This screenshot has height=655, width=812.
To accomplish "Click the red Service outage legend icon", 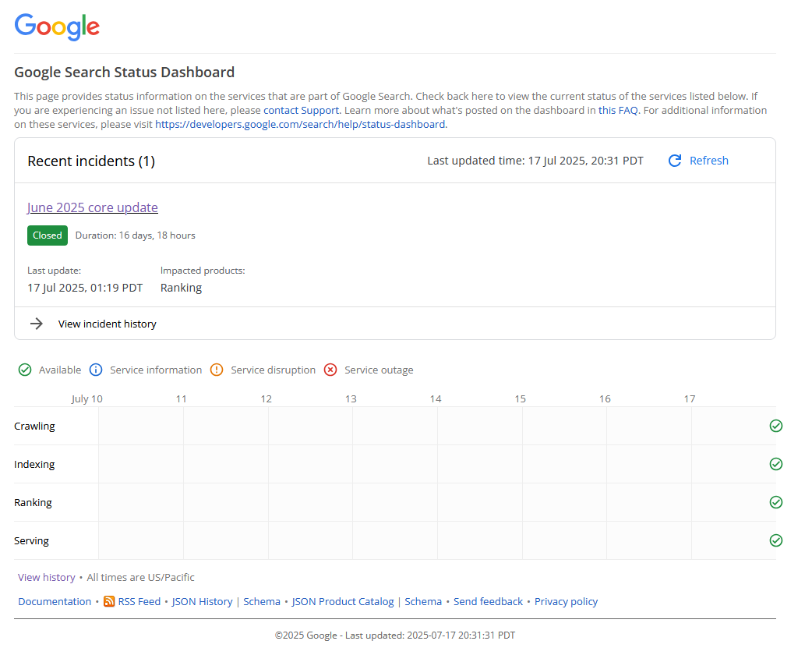I will click(x=330, y=370).
